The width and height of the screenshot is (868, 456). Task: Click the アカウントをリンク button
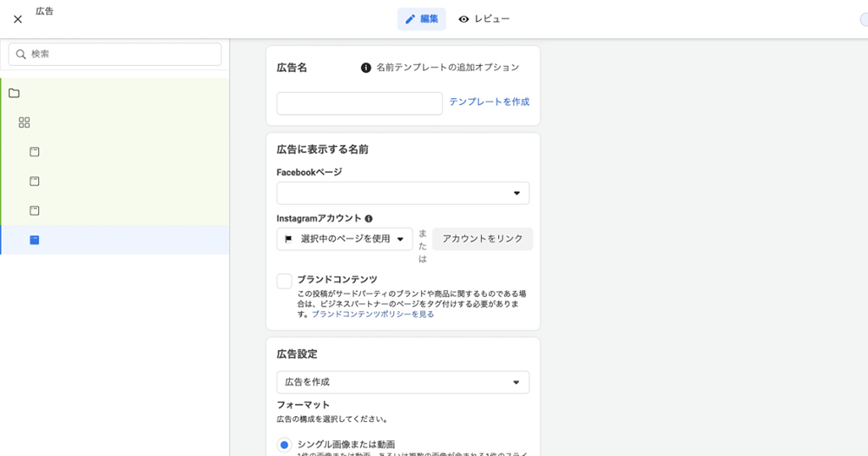(x=482, y=239)
